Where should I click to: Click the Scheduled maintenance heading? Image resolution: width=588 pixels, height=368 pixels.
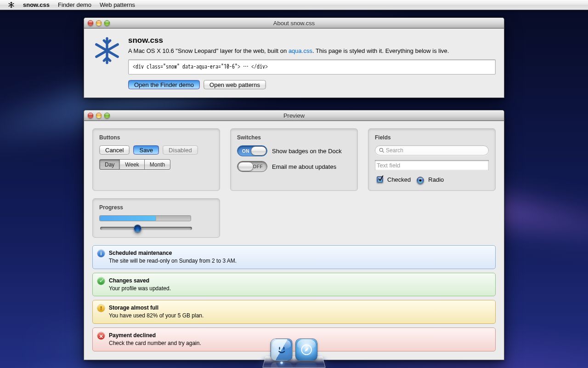pyautogui.click(x=141, y=253)
